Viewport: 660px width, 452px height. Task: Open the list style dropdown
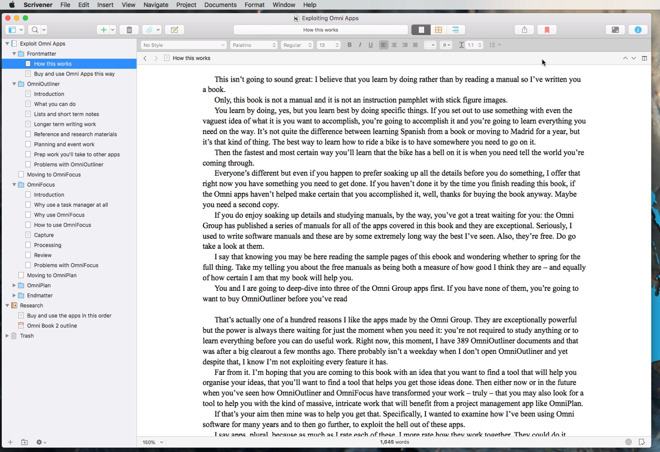click(495, 45)
